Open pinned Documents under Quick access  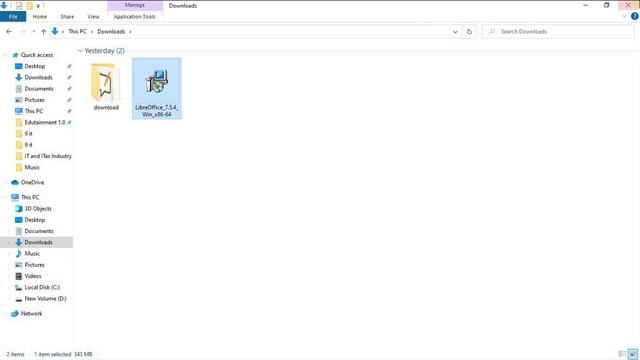pos(38,89)
